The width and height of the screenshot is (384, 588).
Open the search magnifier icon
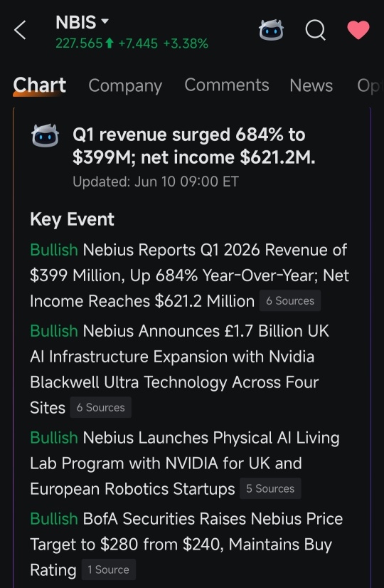click(x=316, y=30)
